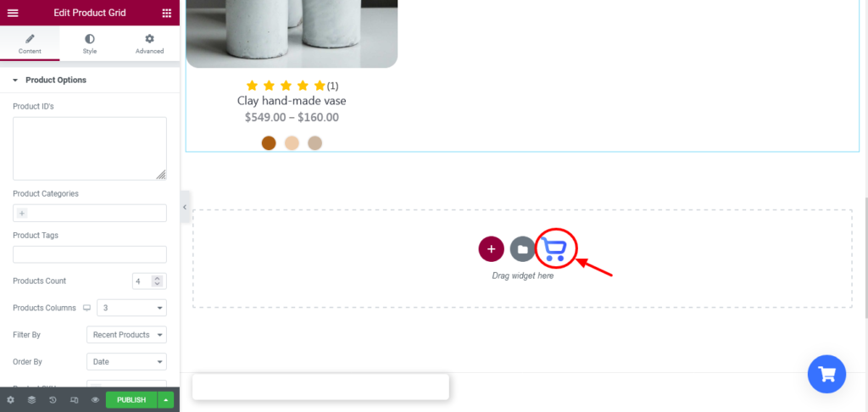This screenshot has height=412, width=868.
Task: Switch to the Style tab
Action: point(90,44)
